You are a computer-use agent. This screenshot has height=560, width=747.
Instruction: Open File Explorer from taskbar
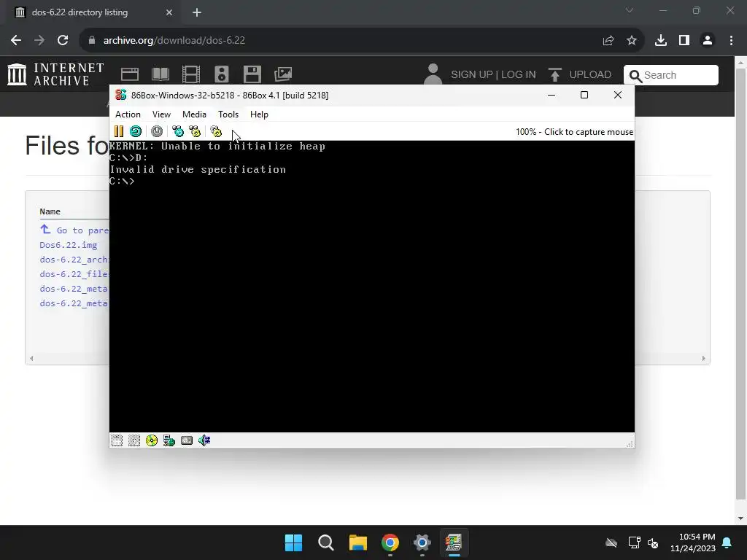pyautogui.click(x=357, y=542)
